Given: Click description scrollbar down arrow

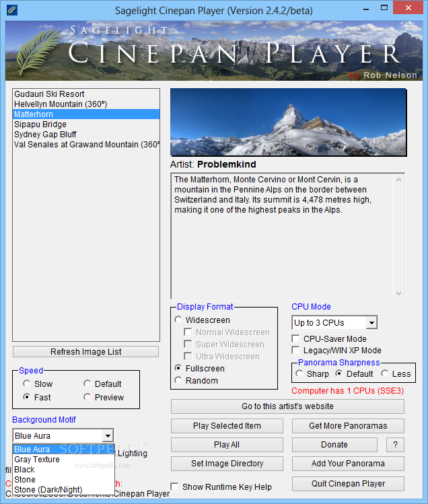Looking at the screenshot, I should (x=399, y=293).
